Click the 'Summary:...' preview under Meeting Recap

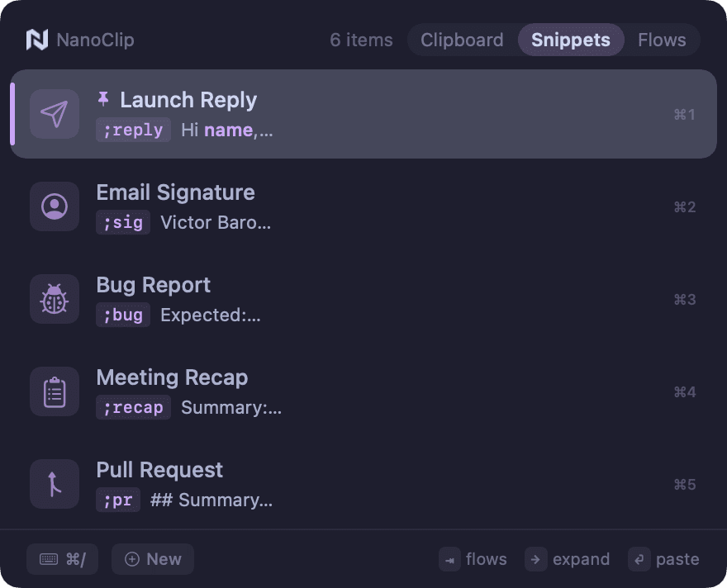tap(230, 408)
